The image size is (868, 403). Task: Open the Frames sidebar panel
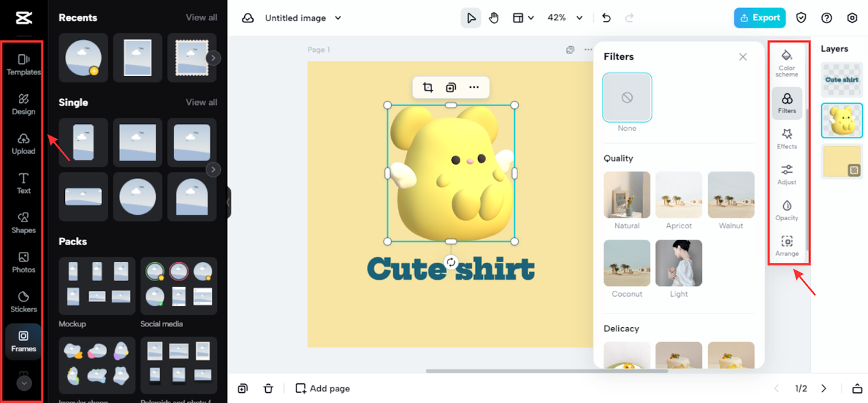[24, 341]
